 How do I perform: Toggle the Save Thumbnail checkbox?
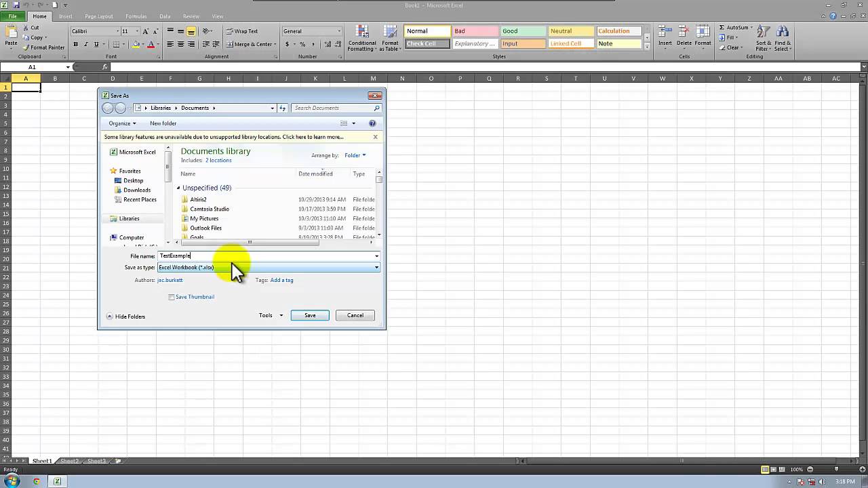(x=172, y=297)
